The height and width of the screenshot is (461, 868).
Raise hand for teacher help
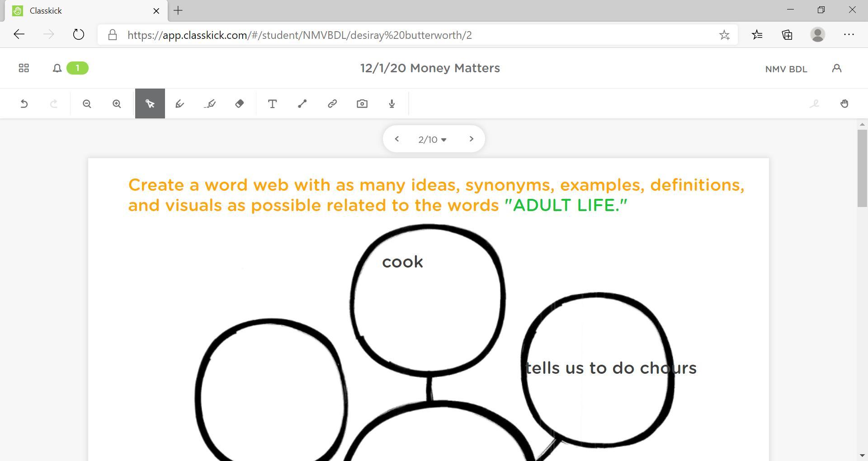coord(844,104)
